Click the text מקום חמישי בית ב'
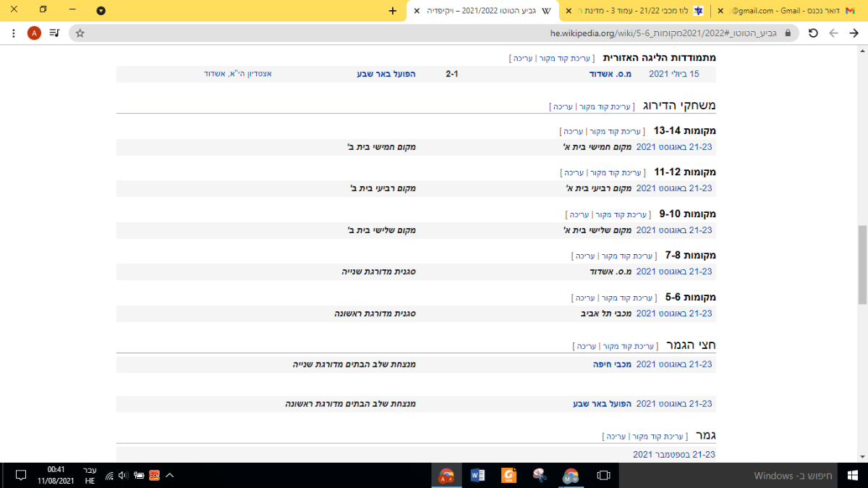This screenshot has width=868, height=488. pos(382,147)
